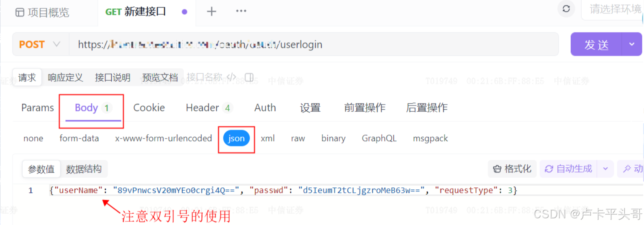Click the 接口名称 name field
Image resolution: width=644 pixels, height=225 pixels.
tap(205, 77)
